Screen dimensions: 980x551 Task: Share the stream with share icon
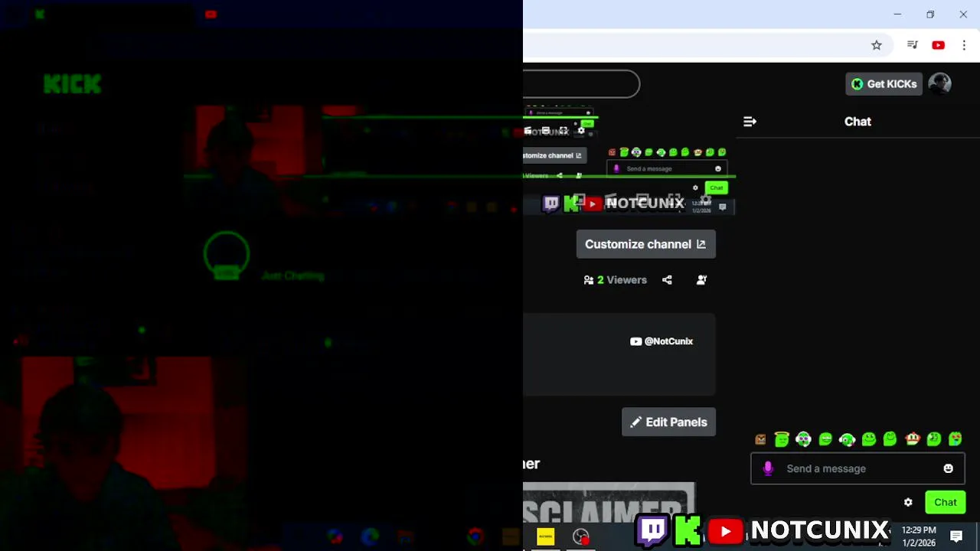667,280
